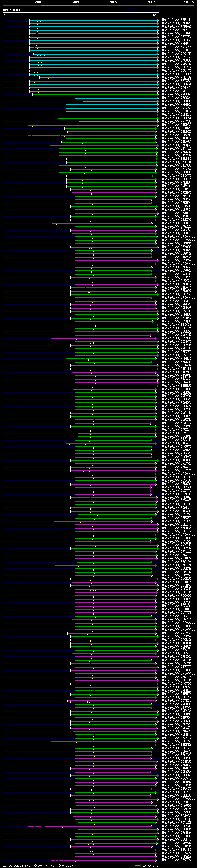Select label UniRef100_B6TXS9
Viewport: 197px width, 868px height.
[176, 81]
